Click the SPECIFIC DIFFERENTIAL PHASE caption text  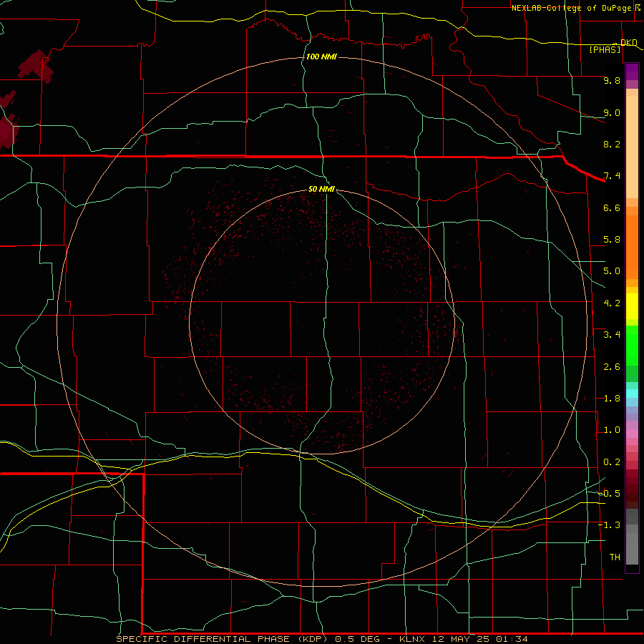[x=203, y=639]
